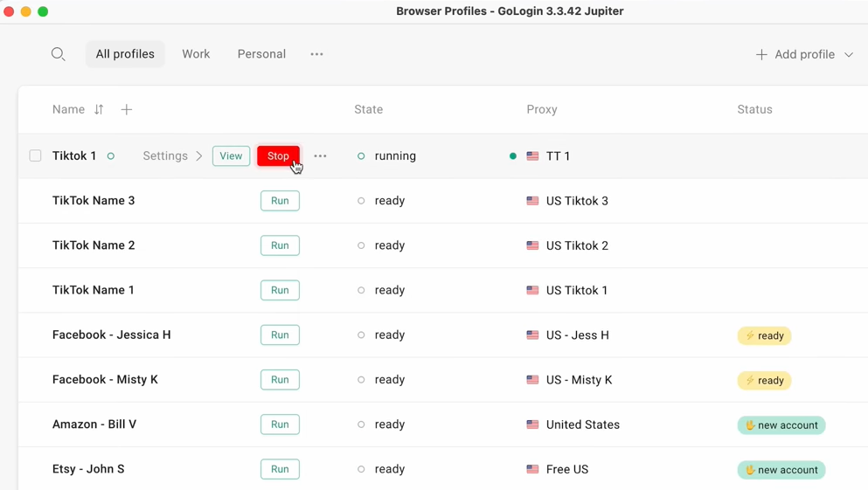868x490 pixels.
Task: Click the US flag icon beside Free US proxy
Action: tap(532, 470)
